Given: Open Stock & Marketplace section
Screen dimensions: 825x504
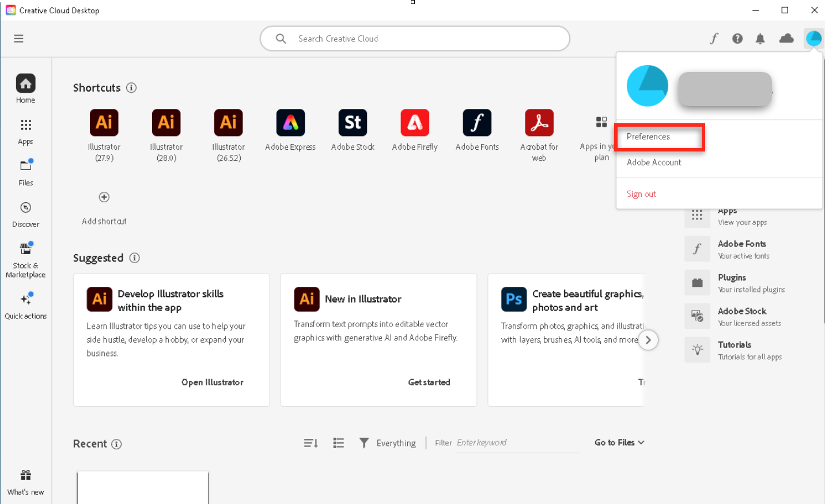Looking at the screenshot, I should pyautogui.click(x=25, y=260).
